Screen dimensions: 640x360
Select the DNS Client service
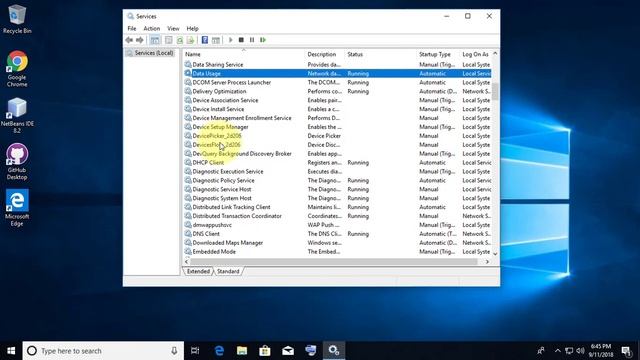tap(337, 234)
